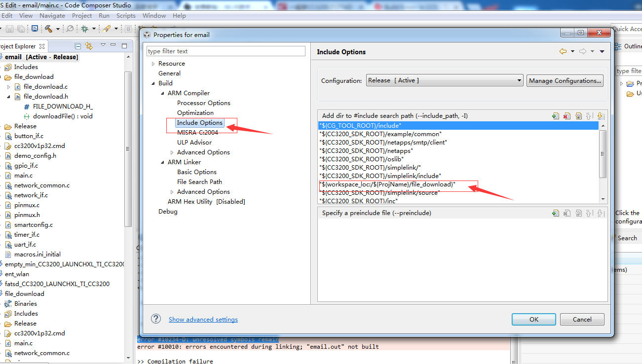642x364 pixels.
Task: Click the preinclude move down icon
Action: [600, 213]
